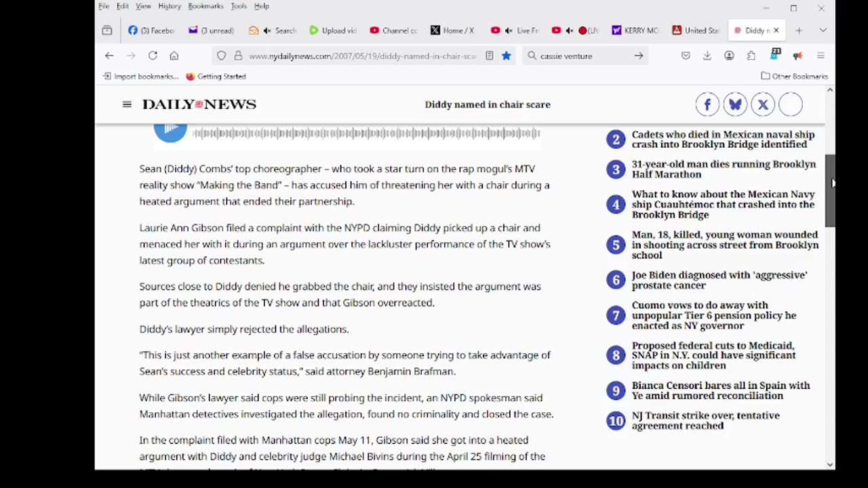Click the blank circular share button
868x488 pixels.
point(791,104)
